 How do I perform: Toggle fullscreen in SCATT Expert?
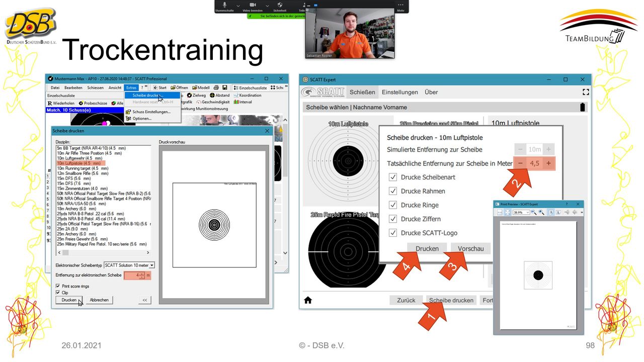585,92
